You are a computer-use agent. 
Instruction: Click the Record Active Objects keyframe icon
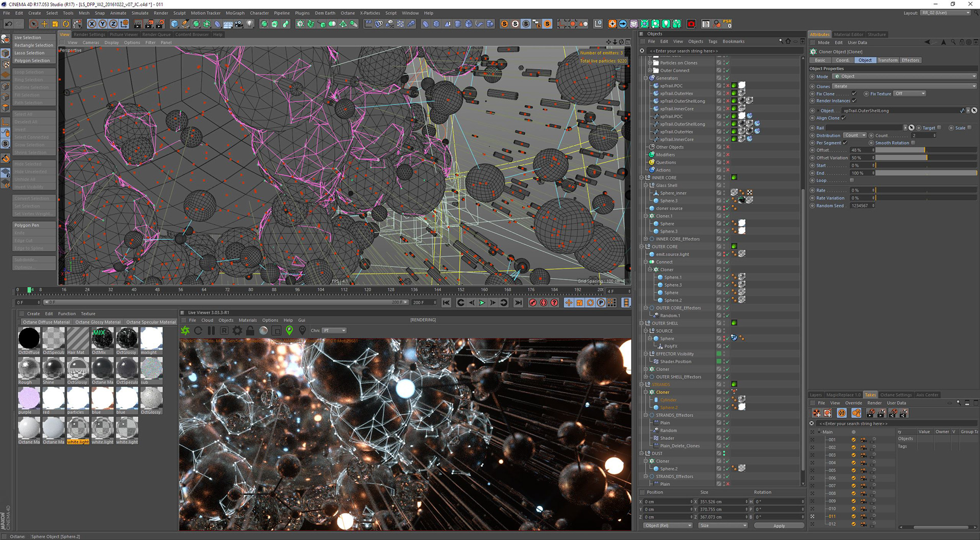tap(533, 303)
